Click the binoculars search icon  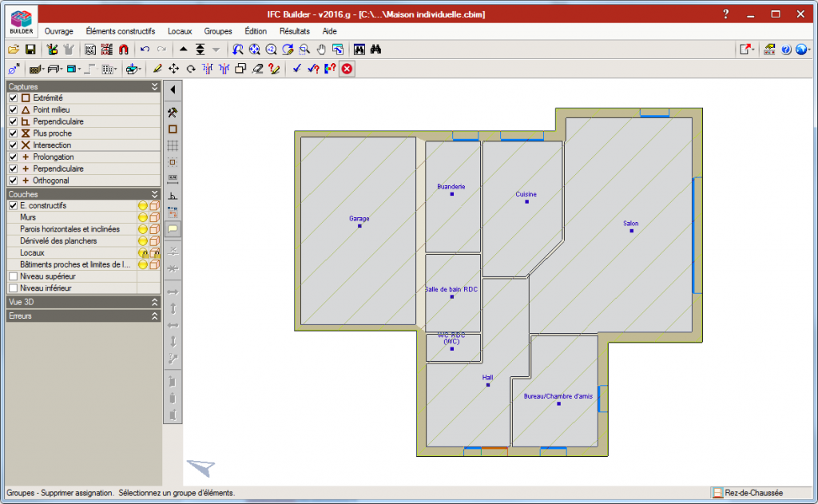[x=375, y=50]
